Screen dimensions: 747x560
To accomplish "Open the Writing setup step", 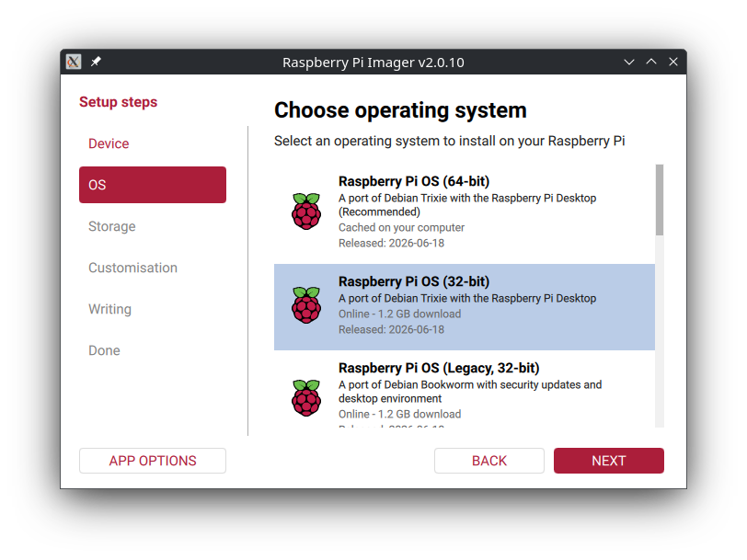I will point(153,309).
